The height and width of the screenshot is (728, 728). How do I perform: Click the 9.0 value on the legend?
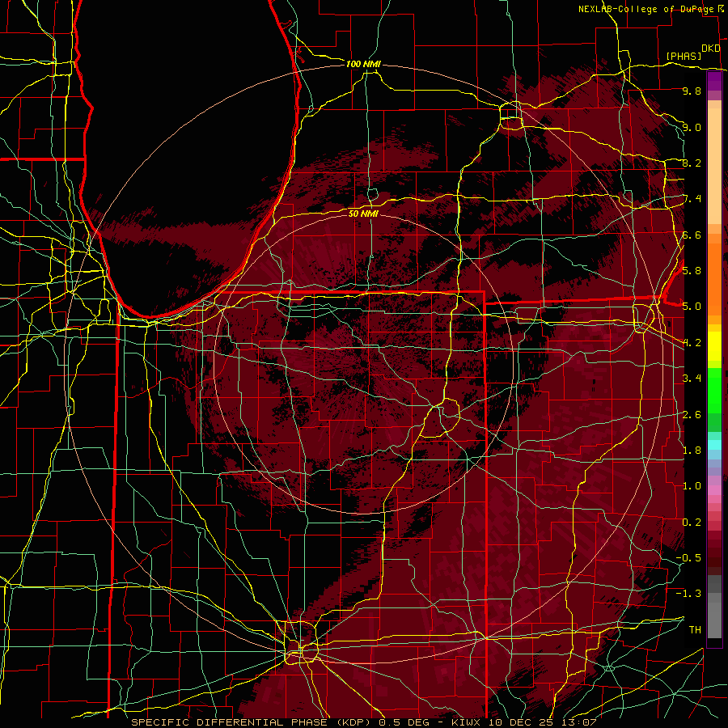tap(692, 127)
